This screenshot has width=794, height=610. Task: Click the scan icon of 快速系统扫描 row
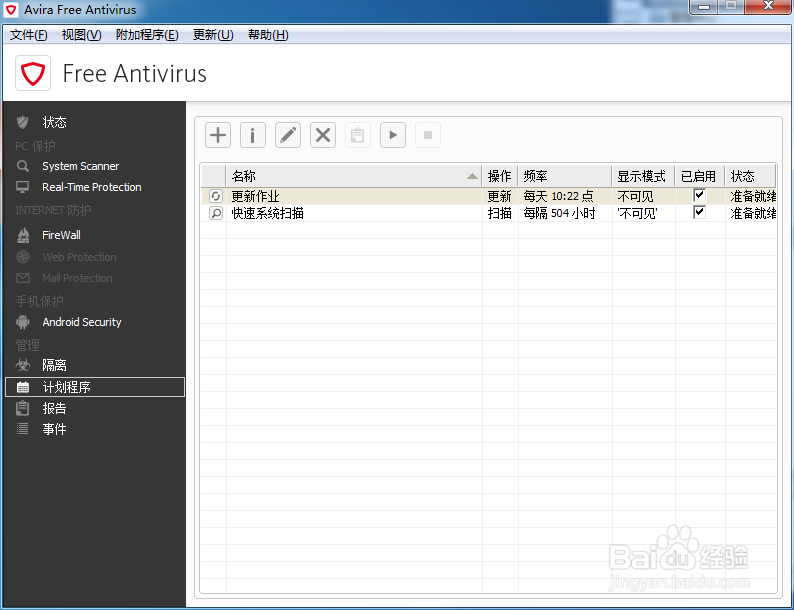coord(216,213)
